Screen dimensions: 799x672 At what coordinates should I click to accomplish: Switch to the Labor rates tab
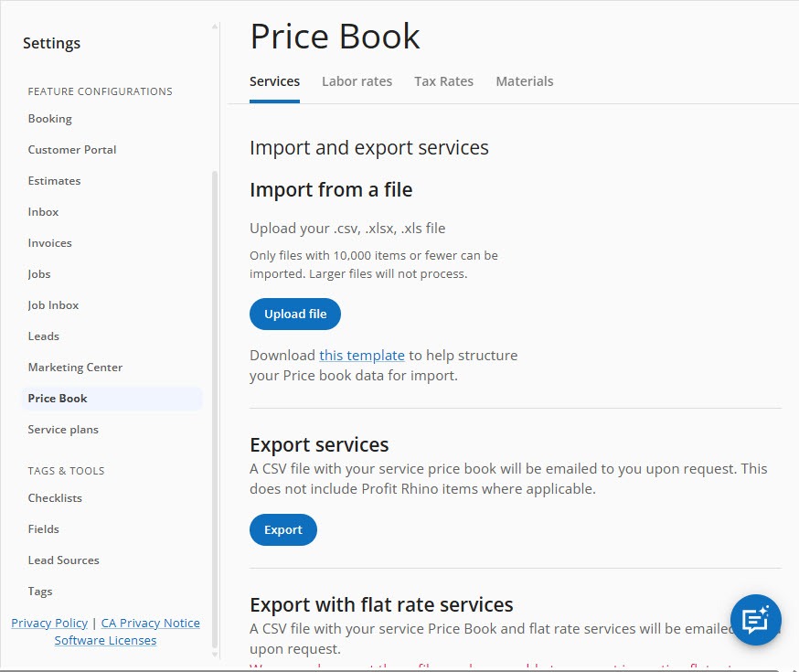point(357,81)
